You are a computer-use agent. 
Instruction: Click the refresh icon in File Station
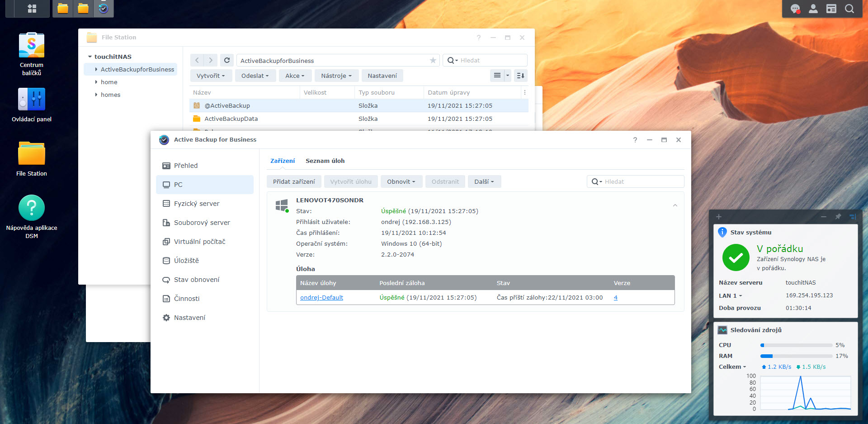[227, 60]
